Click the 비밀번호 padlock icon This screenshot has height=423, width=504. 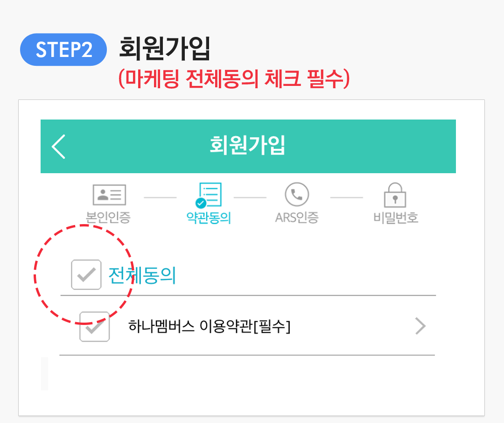tap(395, 195)
